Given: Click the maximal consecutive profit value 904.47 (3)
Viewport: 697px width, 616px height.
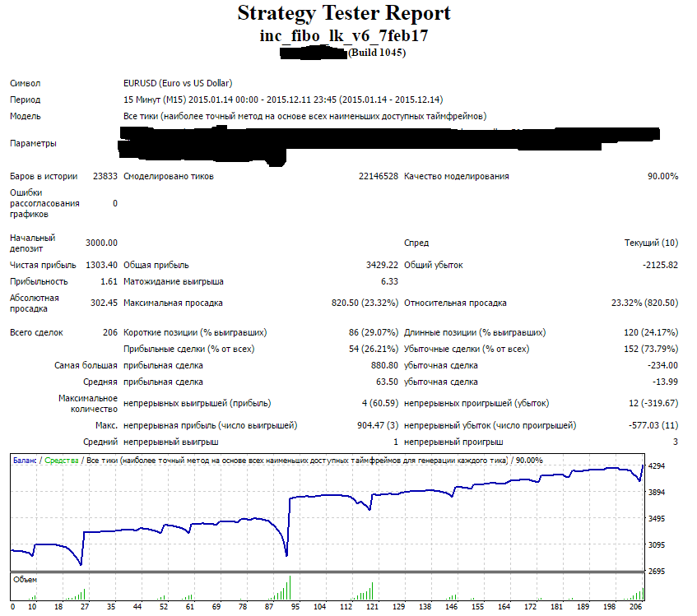Looking at the screenshot, I should 378,425.
